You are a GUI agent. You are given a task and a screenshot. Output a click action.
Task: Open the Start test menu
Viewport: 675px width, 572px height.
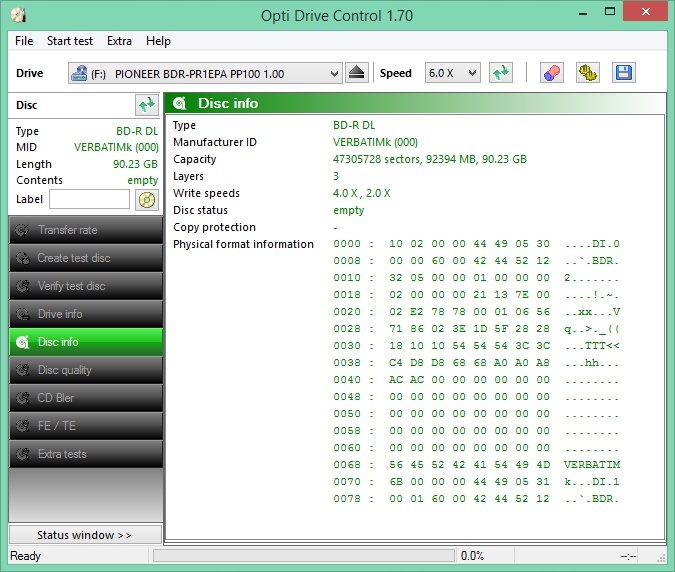[70, 41]
